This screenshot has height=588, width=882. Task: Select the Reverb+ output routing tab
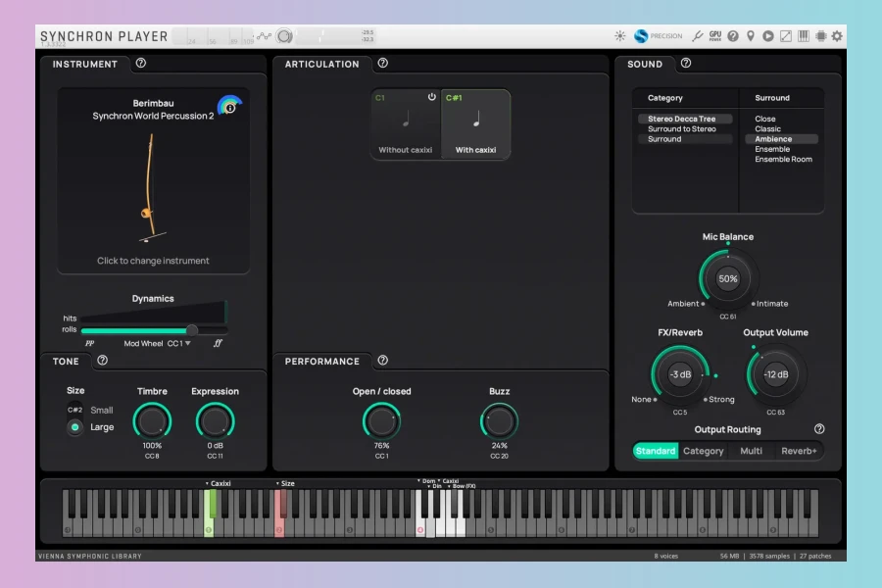click(x=799, y=451)
